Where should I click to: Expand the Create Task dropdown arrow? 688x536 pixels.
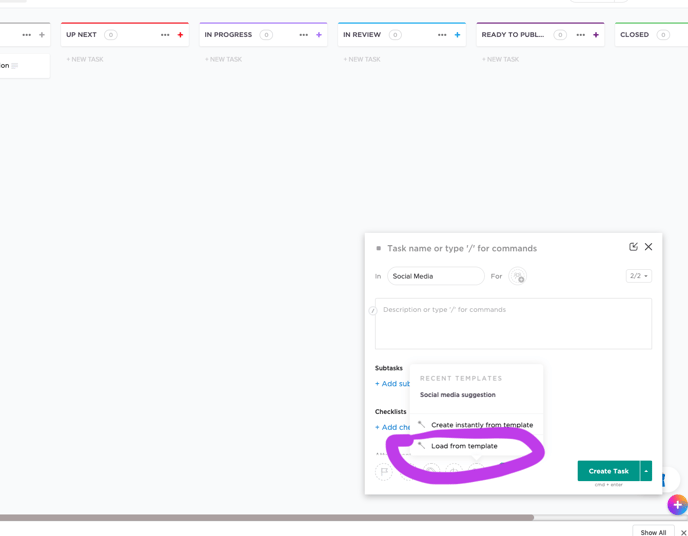646,471
